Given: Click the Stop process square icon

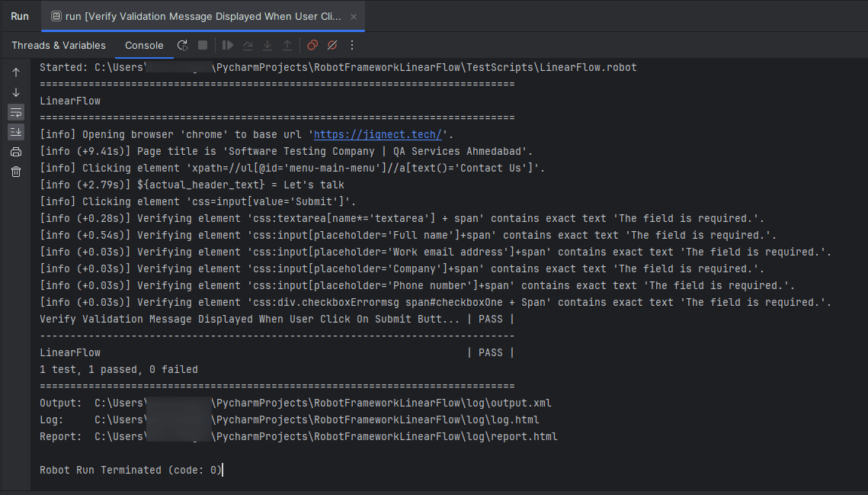Looking at the screenshot, I should point(203,46).
